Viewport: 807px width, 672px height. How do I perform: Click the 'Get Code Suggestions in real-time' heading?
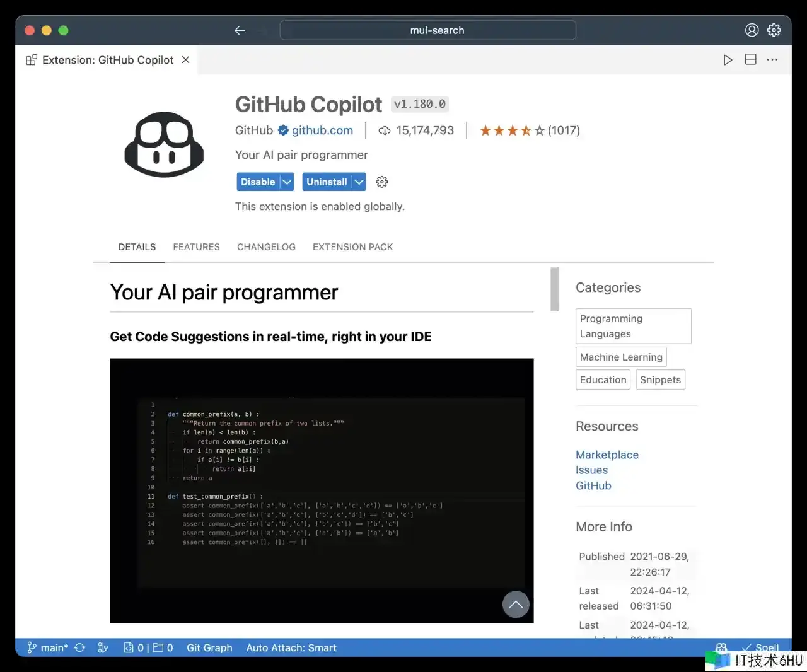click(x=270, y=337)
